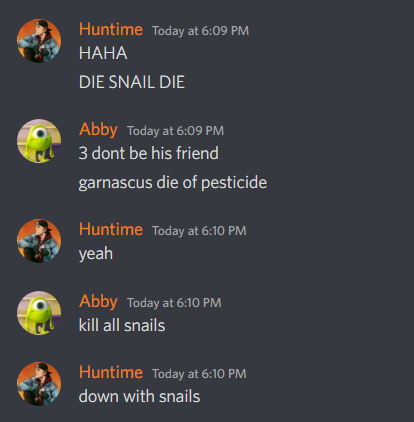Click the 'Today at 6:09 PM' timestamp next to Abby
Image resolution: width=414 pixels, height=422 pixels.
click(x=175, y=131)
